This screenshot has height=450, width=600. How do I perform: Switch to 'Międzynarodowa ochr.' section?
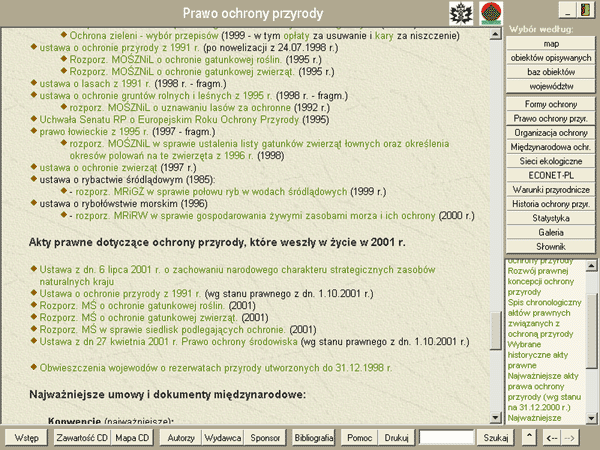551,147
